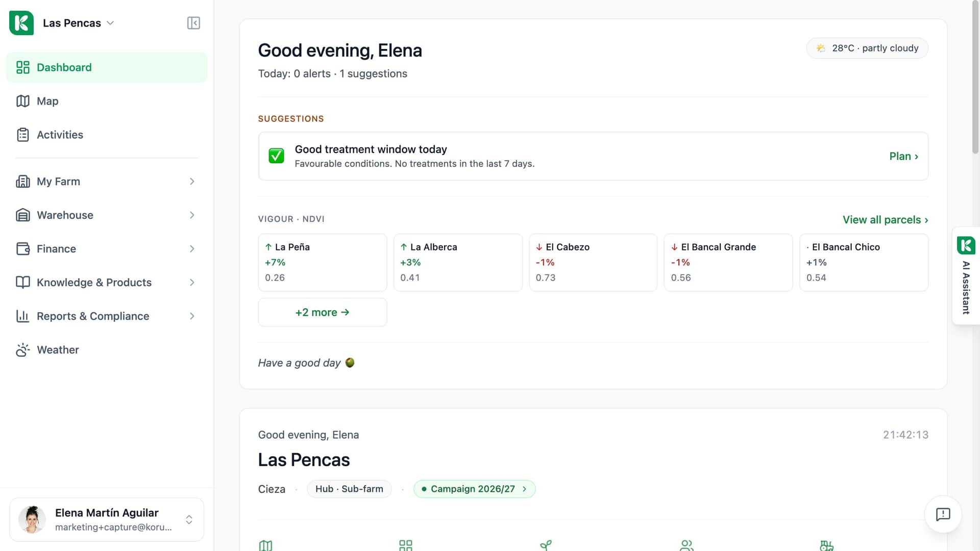Go to Dashboard menu item
Image resolution: width=980 pixels, height=551 pixels.
[x=107, y=67]
